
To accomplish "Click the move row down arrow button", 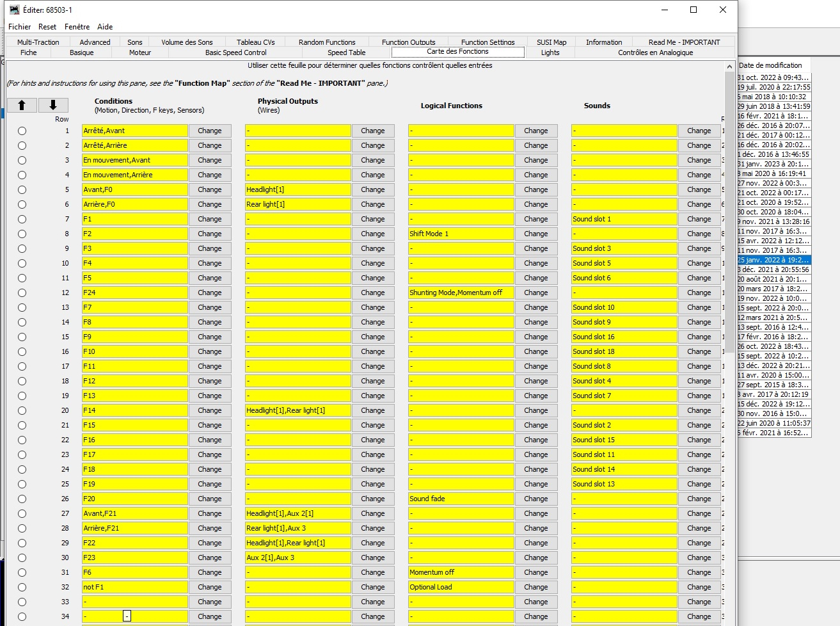I will [53, 105].
